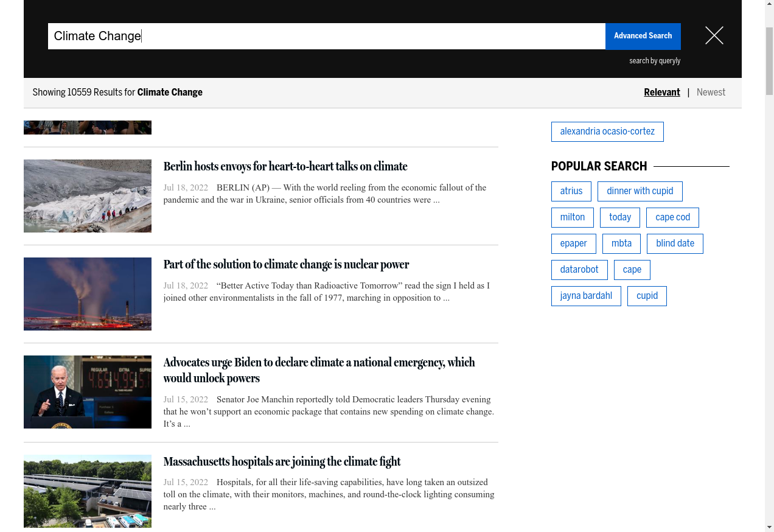
Task: Switch sorting to Newest
Action: pos(711,93)
